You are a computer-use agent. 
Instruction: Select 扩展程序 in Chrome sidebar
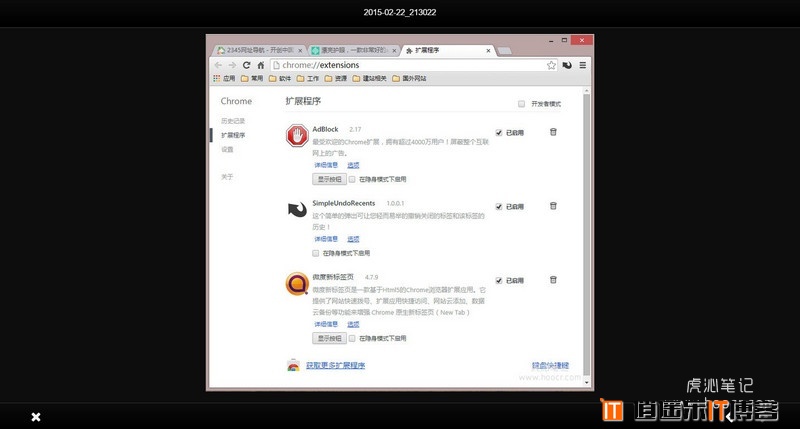coord(233,135)
